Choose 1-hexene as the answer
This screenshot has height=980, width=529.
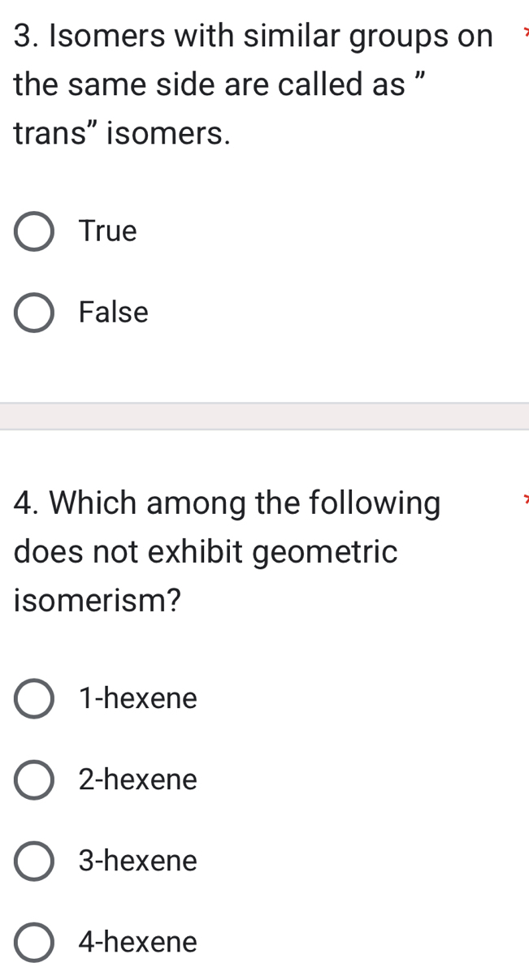point(33,698)
